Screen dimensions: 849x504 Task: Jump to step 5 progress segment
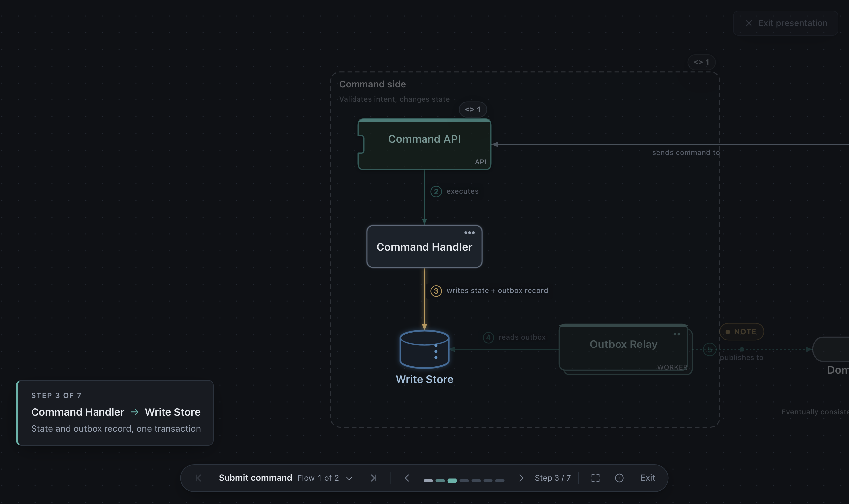tap(476, 480)
